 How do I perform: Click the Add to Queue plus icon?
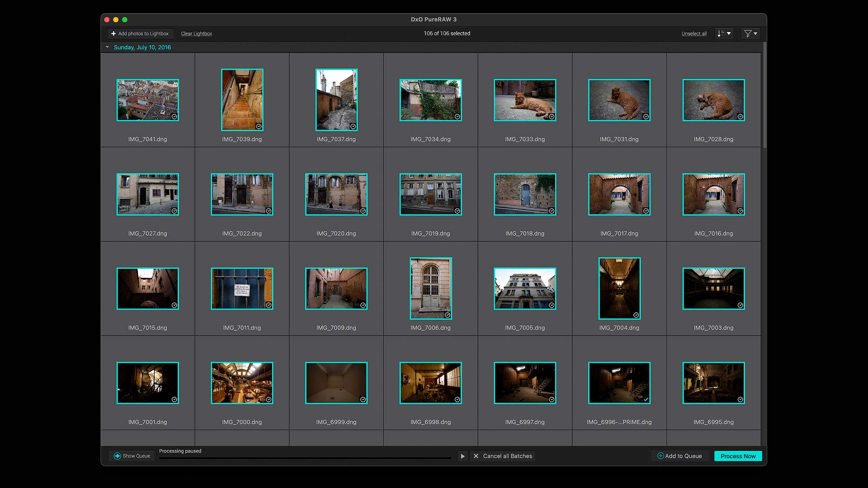[660, 456]
